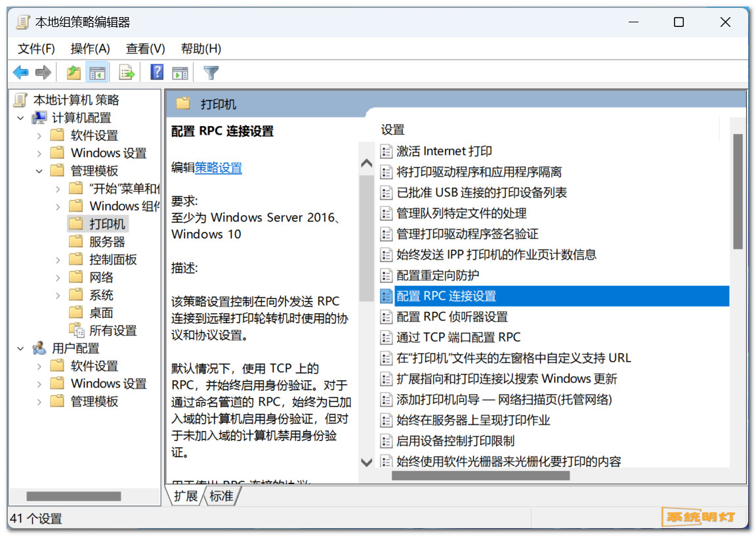This screenshot has width=756, height=536.
Task: Open the 帮助(H) menu
Action: coord(201,49)
